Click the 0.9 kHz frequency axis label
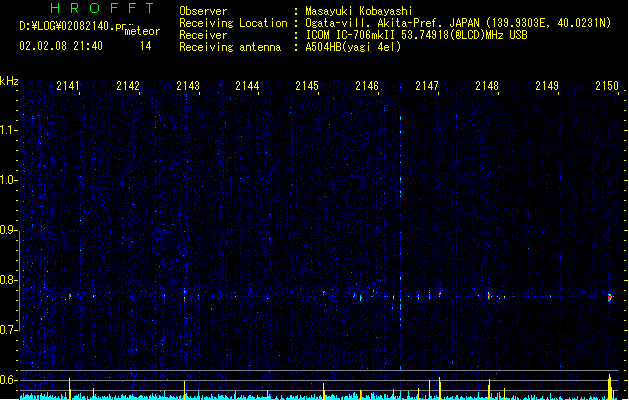The image size is (629, 400). [8, 230]
